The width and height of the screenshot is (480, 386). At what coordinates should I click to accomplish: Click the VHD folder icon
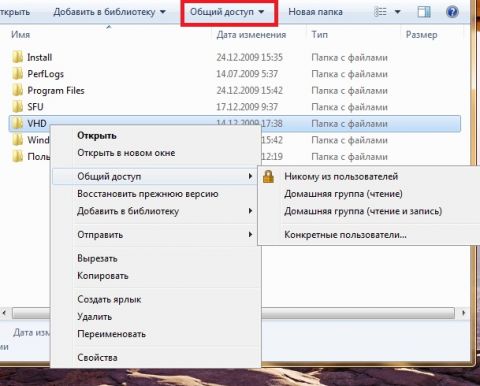click(x=18, y=123)
